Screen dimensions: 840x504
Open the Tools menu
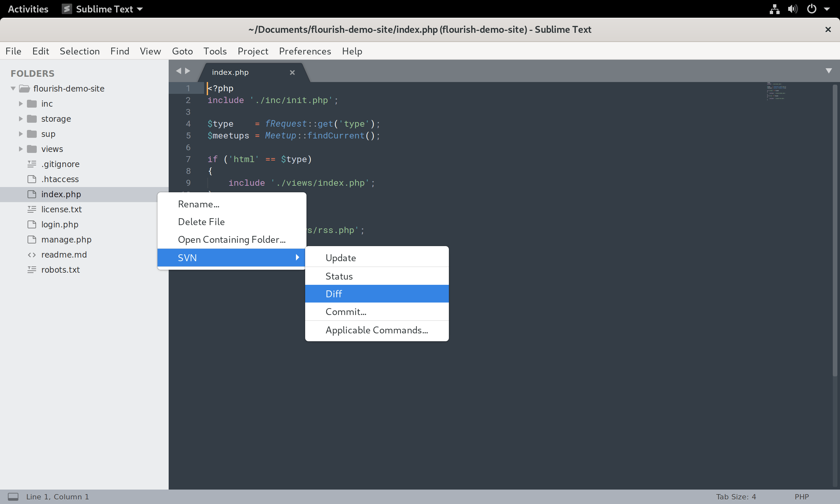coord(215,51)
